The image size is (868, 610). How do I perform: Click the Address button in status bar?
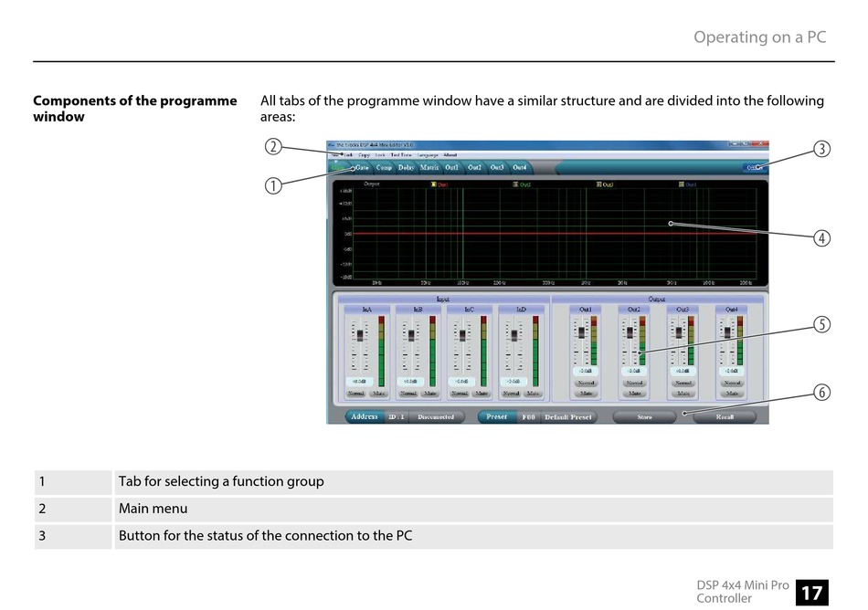pyautogui.click(x=364, y=417)
